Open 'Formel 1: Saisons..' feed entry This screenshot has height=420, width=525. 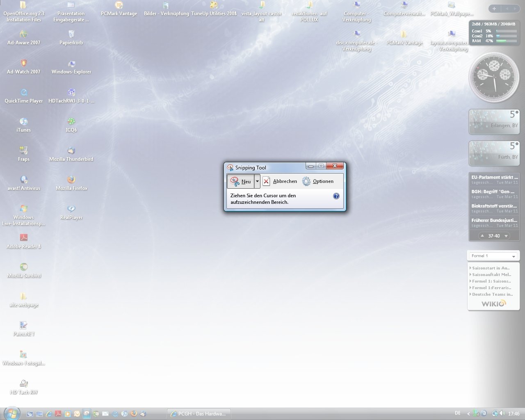pyautogui.click(x=491, y=281)
